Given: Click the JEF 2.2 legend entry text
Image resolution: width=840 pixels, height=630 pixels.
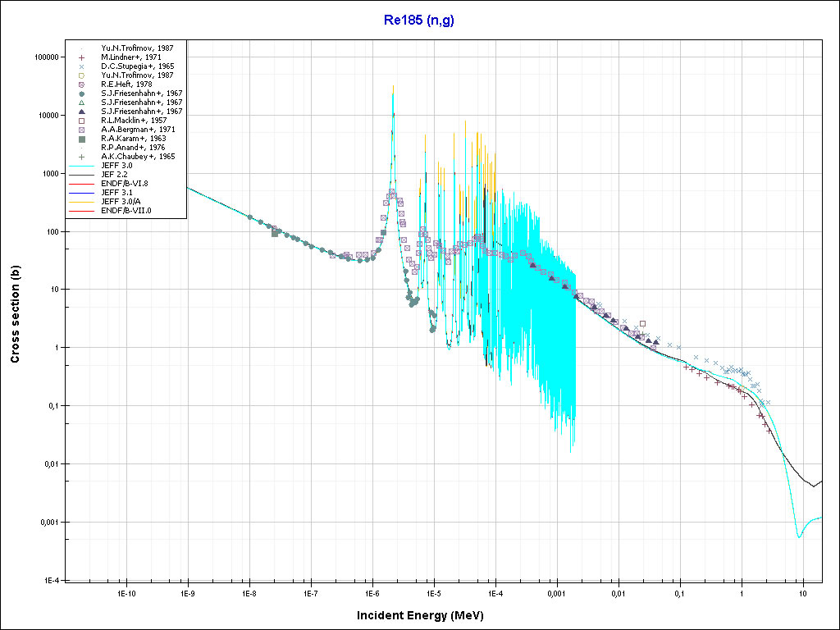Looking at the screenshot, I should [114, 174].
